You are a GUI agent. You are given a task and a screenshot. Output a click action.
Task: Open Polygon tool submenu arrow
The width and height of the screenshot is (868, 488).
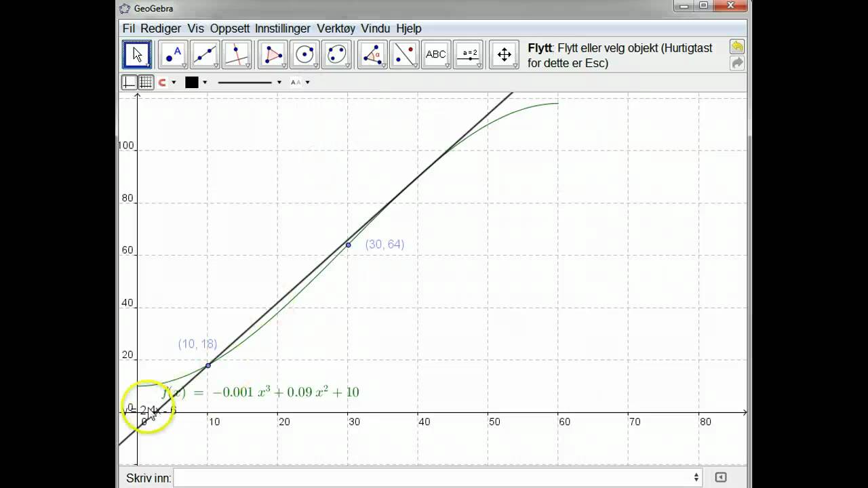click(x=283, y=66)
